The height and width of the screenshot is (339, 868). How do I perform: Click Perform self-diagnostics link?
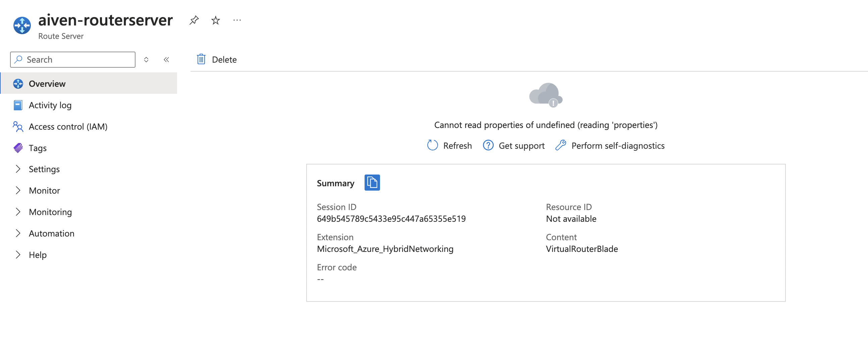point(618,146)
